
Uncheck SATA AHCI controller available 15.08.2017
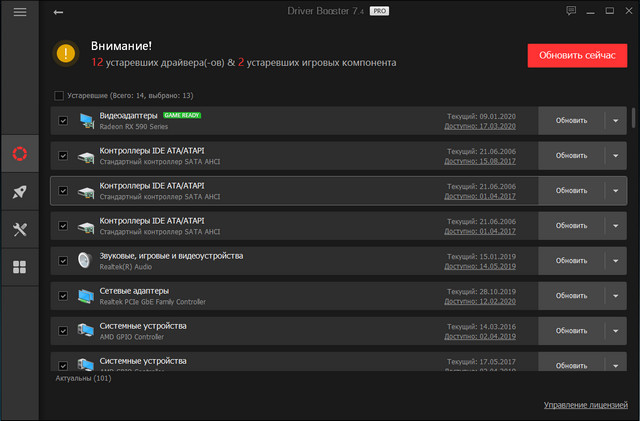pyautogui.click(x=63, y=156)
